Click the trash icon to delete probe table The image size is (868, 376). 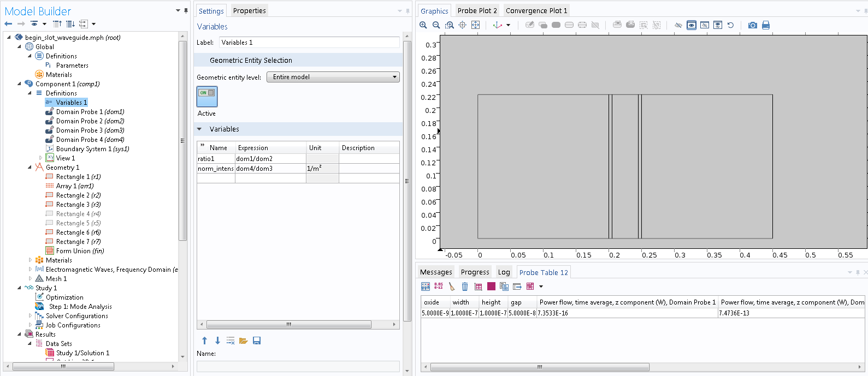pos(465,287)
